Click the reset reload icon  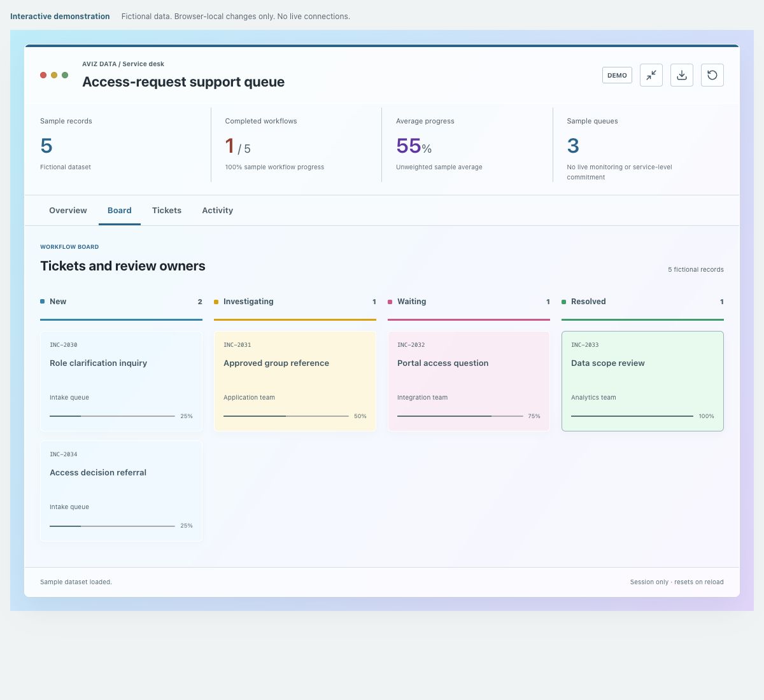coord(712,75)
